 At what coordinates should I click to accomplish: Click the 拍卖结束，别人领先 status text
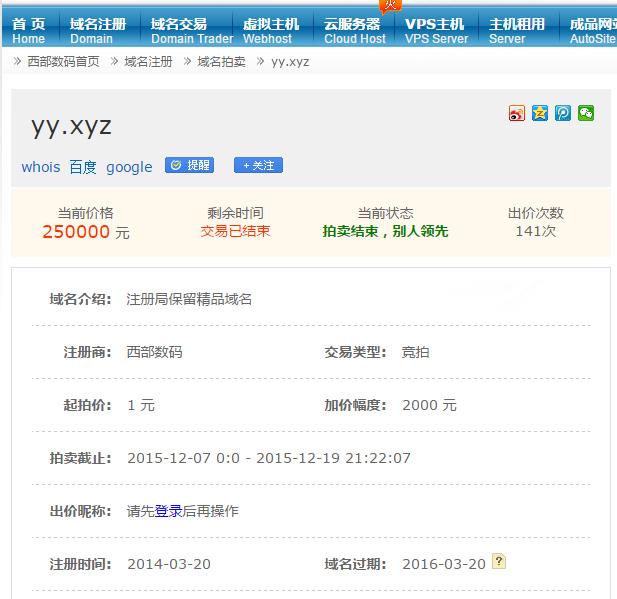pos(385,231)
